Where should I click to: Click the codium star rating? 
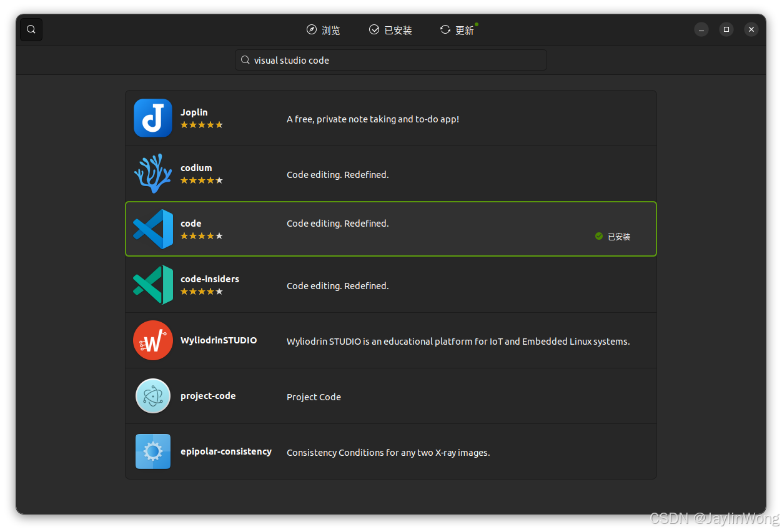point(202,180)
